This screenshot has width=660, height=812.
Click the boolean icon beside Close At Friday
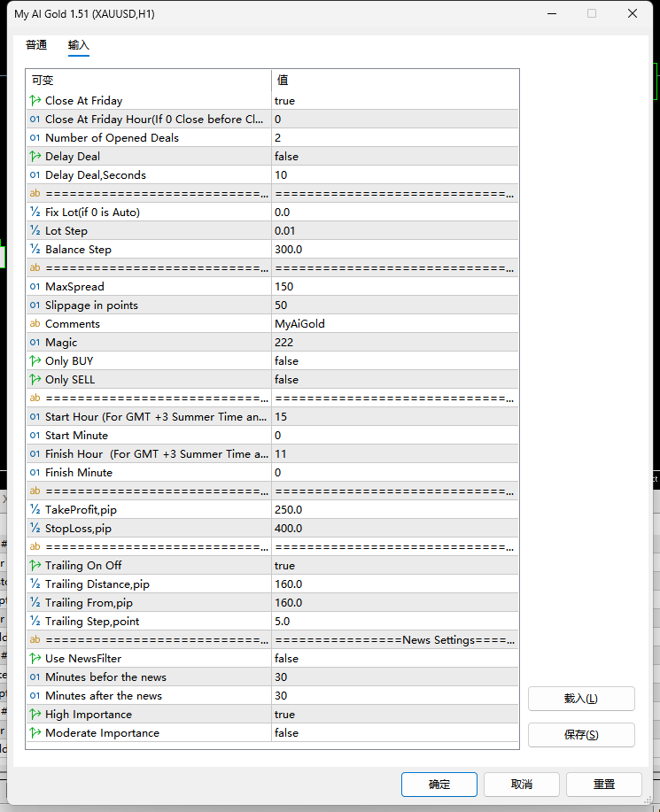click(35, 100)
